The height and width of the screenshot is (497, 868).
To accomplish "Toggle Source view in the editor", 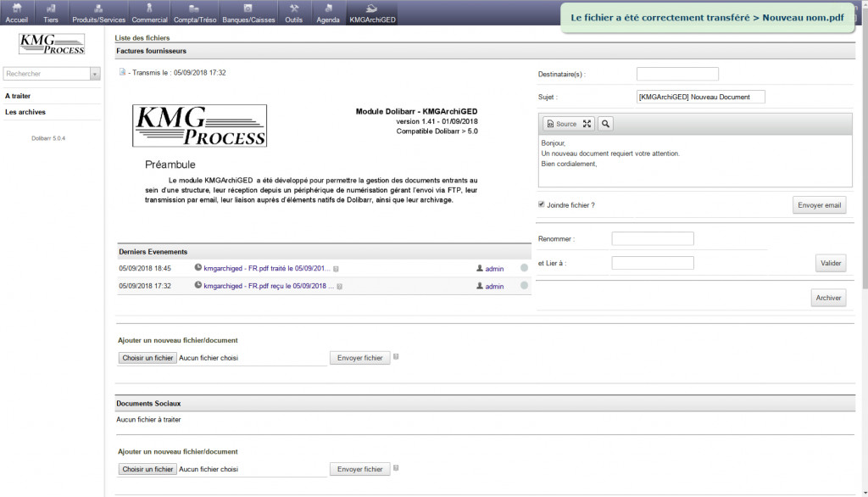I will (x=561, y=124).
